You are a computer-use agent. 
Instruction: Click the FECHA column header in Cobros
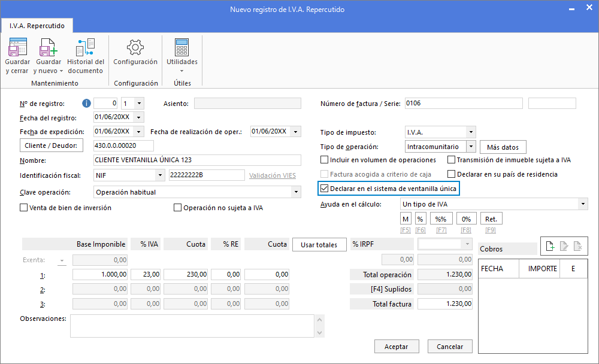pyautogui.click(x=498, y=269)
